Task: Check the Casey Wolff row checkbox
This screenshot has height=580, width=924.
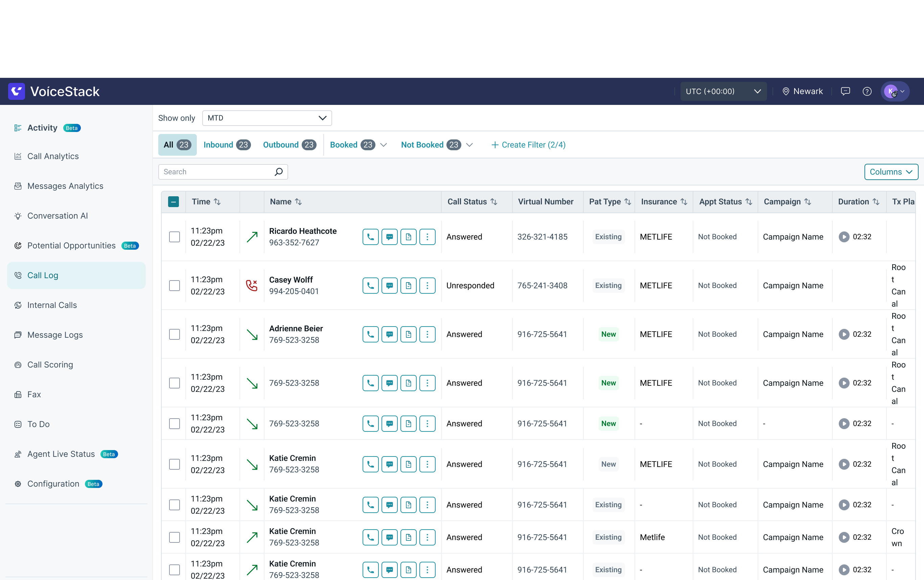Action: coord(175,285)
